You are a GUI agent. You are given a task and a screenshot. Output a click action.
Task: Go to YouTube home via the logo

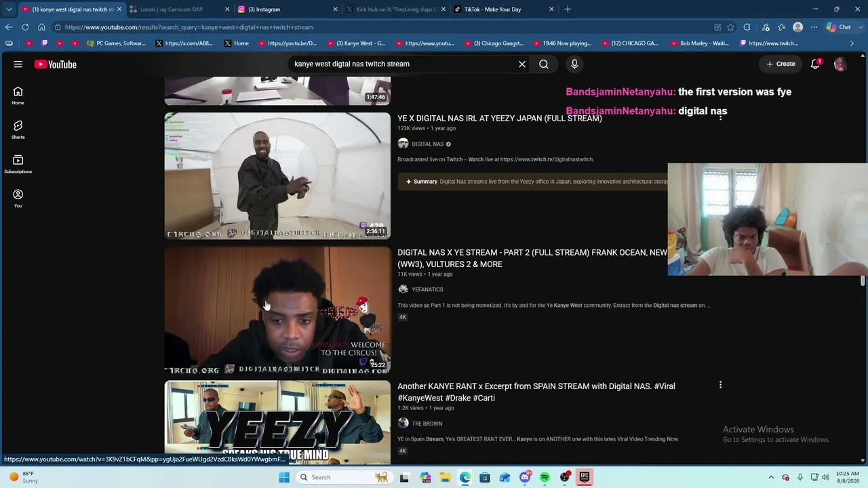(x=56, y=64)
